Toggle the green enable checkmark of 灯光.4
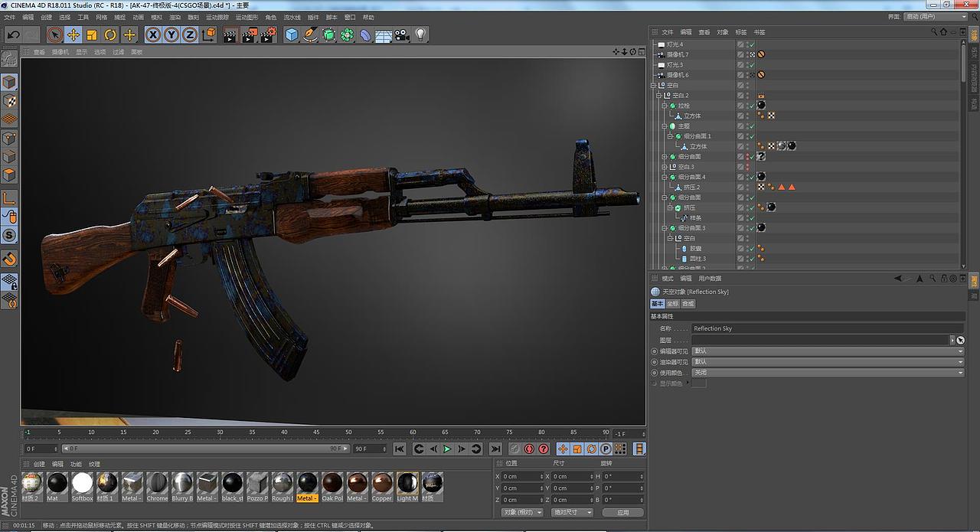The image size is (980, 532). point(752,45)
